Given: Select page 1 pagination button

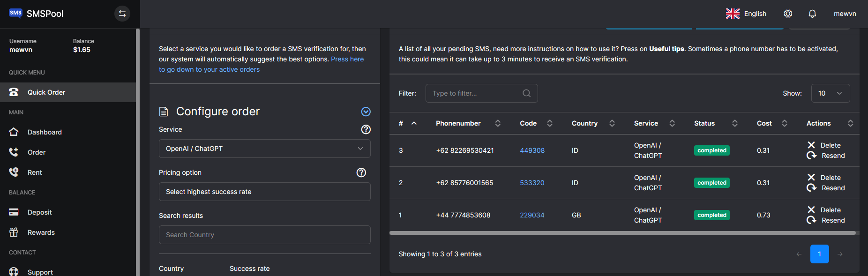Looking at the screenshot, I should (819, 254).
